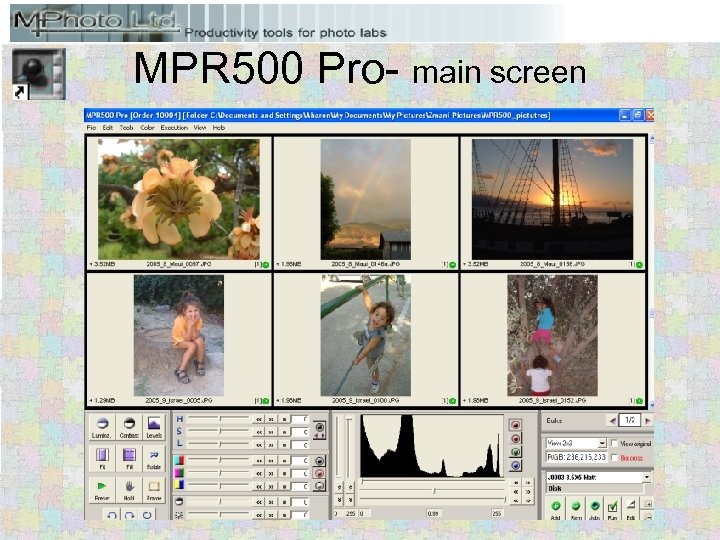Click the Saturation slider track
720x540 pixels.
(219, 431)
